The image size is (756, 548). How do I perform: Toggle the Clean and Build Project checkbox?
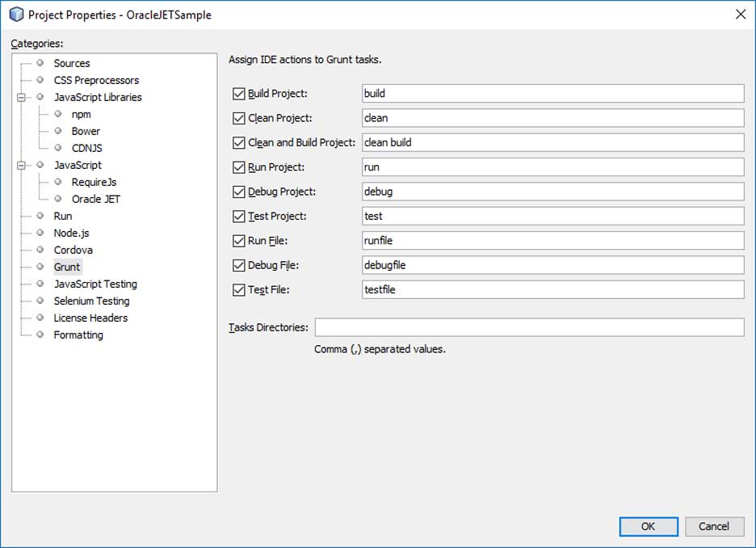click(238, 143)
